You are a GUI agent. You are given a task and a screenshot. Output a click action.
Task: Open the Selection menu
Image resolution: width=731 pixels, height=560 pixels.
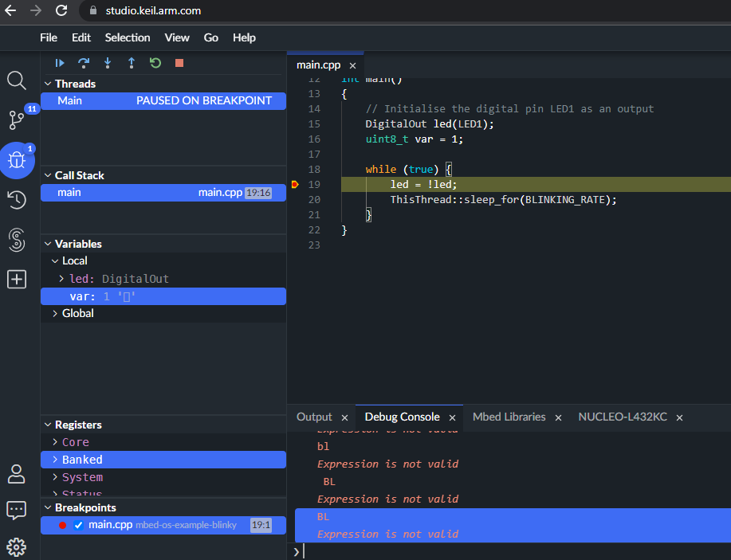click(127, 37)
